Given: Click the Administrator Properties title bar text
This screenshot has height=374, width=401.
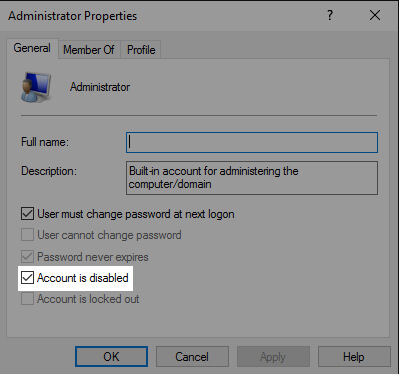Looking at the screenshot, I should pos(73,16).
